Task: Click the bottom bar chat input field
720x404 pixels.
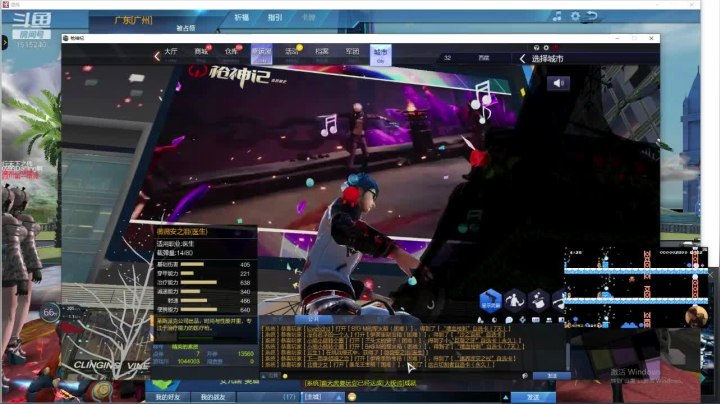Action: (427, 397)
